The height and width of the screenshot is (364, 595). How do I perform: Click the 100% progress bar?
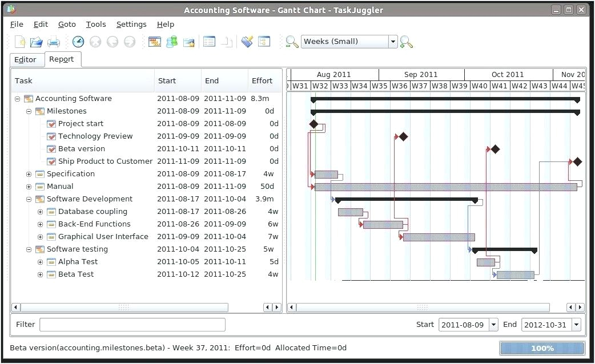[541, 348]
